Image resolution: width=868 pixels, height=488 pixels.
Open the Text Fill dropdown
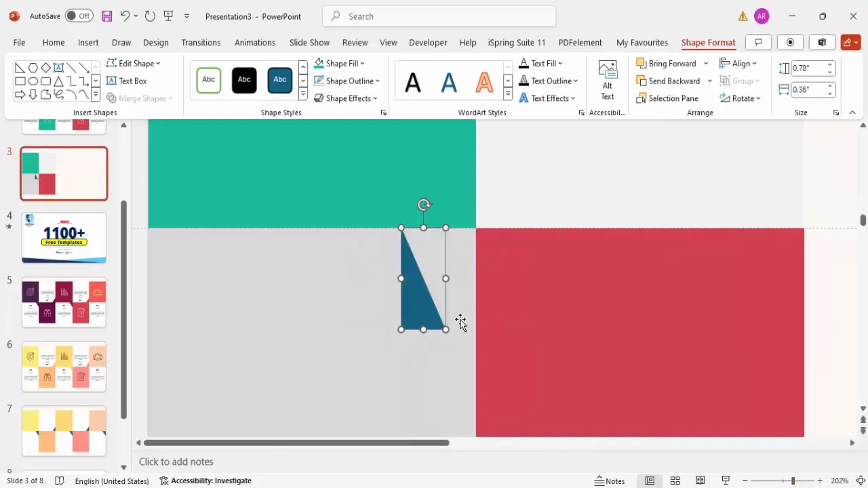[540, 63]
